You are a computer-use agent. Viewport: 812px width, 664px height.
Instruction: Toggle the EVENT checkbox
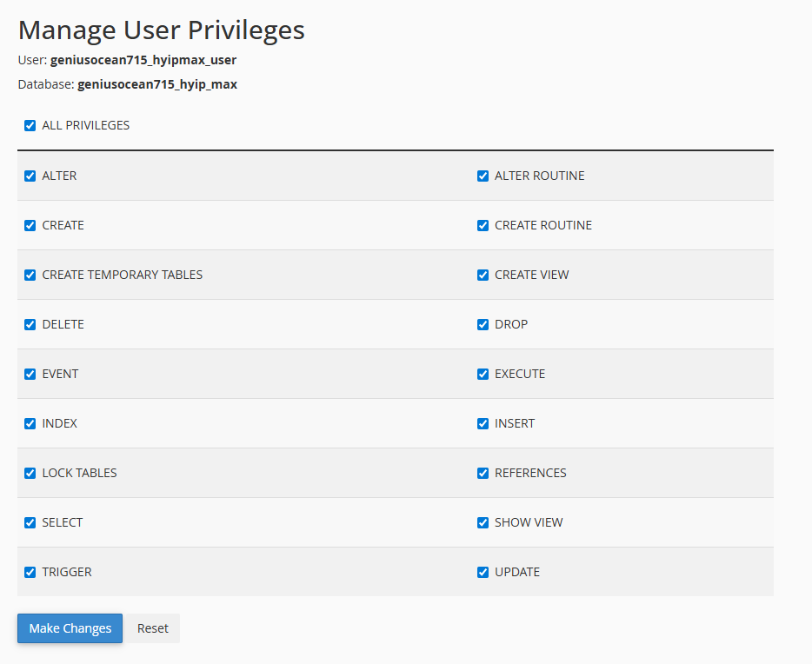(30, 375)
